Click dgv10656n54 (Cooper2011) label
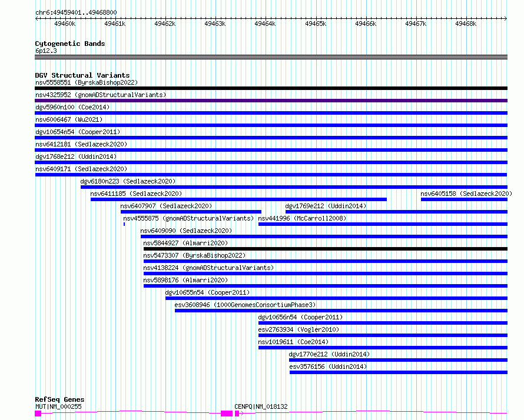 coord(300,317)
